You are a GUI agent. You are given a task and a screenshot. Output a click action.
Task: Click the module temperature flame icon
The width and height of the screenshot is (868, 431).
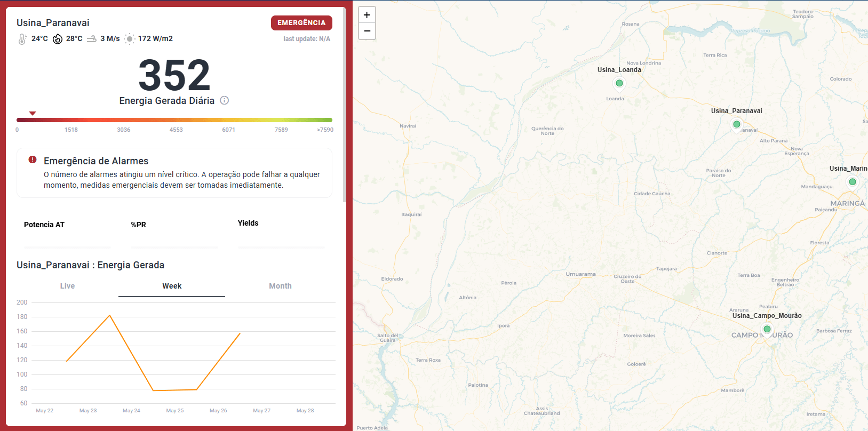pos(58,39)
